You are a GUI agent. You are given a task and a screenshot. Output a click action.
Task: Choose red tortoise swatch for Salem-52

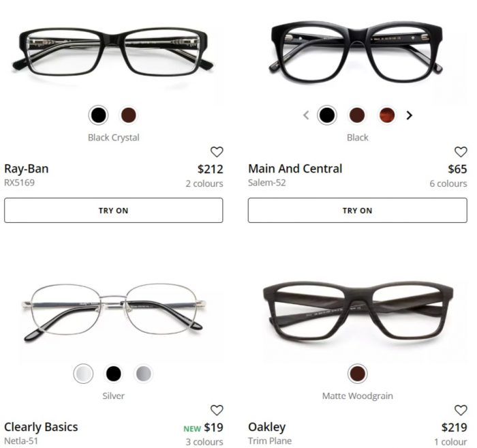pyautogui.click(x=387, y=115)
